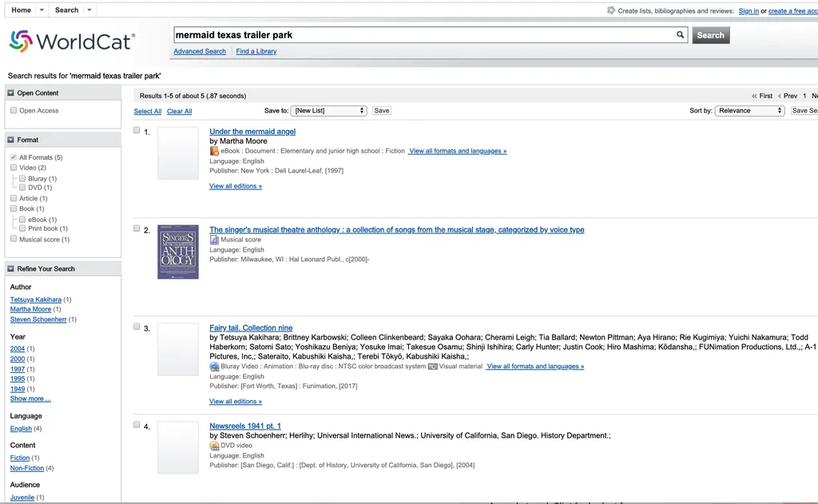Check the Musical score checkbox

pyautogui.click(x=14, y=239)
